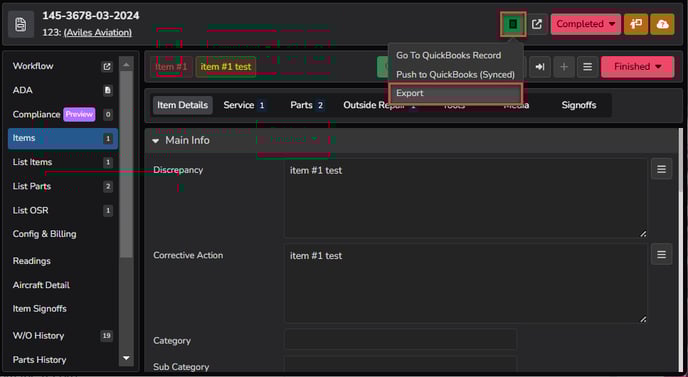Switch to the Signoffs tab
Screen dimensions: 688x377
(x=579, y=105)
